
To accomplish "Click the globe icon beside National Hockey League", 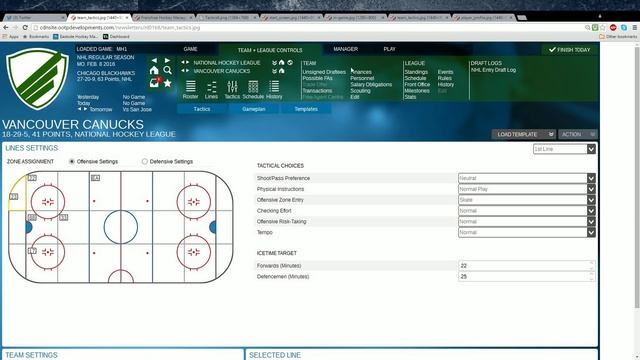I will 290,62.
